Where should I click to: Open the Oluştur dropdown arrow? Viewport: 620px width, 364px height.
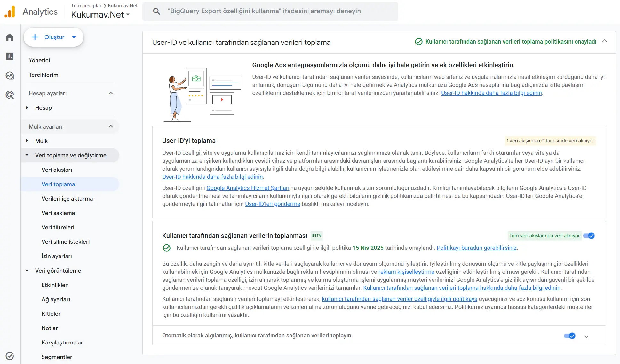point(74,37)
